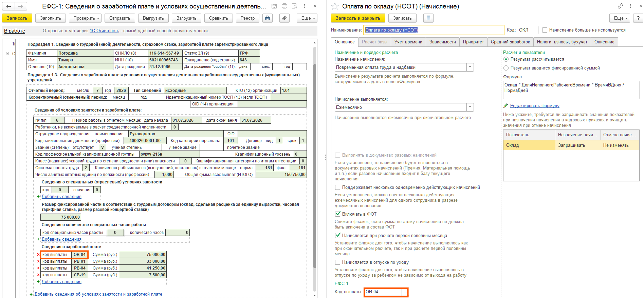Click the paperclip attachment icon
Screen dimensions: 644x298
(x=284, y=18)
